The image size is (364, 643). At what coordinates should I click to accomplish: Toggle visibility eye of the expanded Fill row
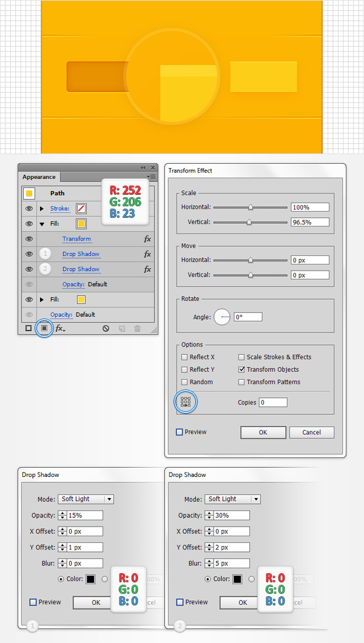point(29,224)
